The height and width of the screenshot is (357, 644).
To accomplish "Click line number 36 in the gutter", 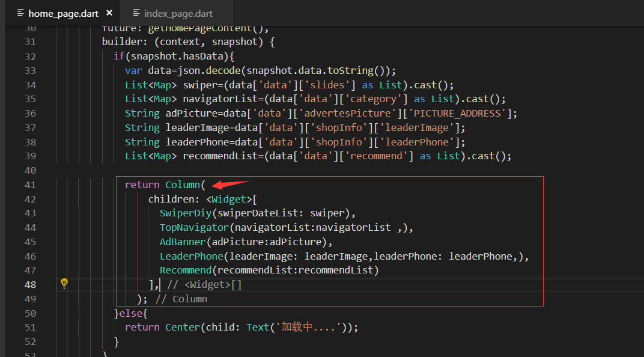I will (30, 114).
